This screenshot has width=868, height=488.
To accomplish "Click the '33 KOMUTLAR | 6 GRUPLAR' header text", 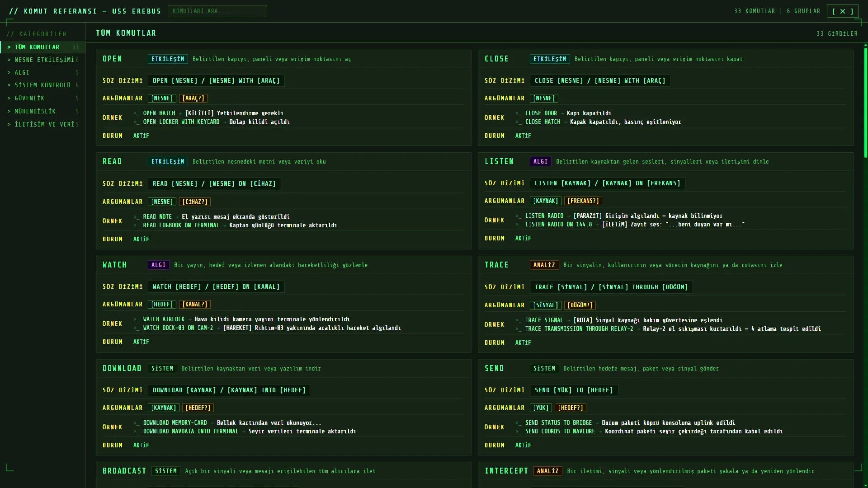I will click(777, 11).
